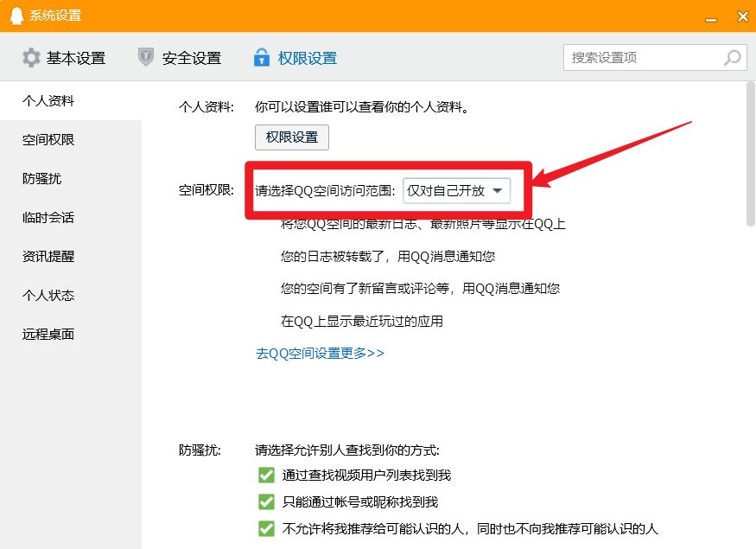Viewport: 756px width, 549px height.
Task: Toggle 只能通过帐号或昵称找到我 checkbox
Action: [x=266, y=501]
